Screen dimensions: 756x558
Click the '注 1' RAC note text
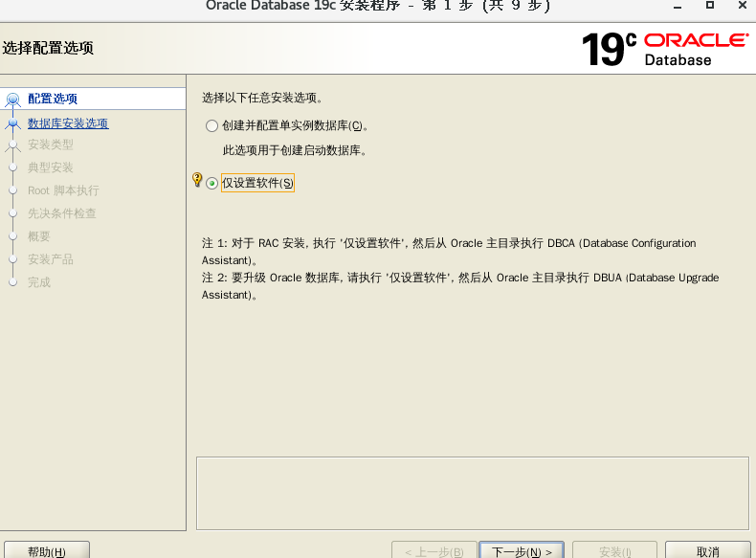[449, 252]
